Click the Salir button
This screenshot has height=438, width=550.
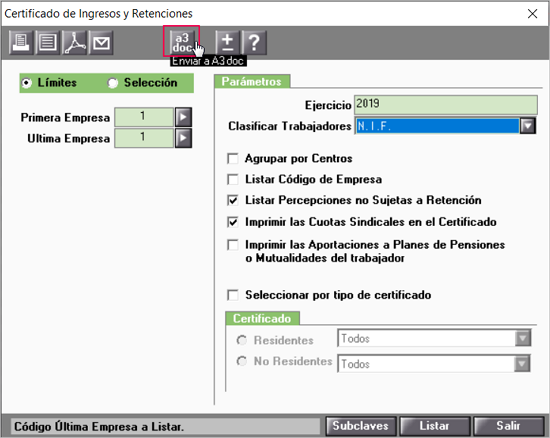(x=508, y=426)
